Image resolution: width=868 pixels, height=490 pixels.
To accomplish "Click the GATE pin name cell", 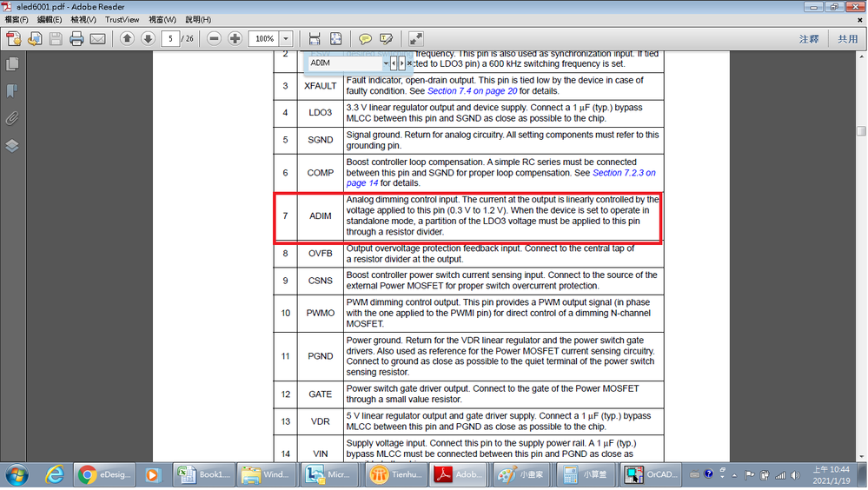I will click(320, 394).
